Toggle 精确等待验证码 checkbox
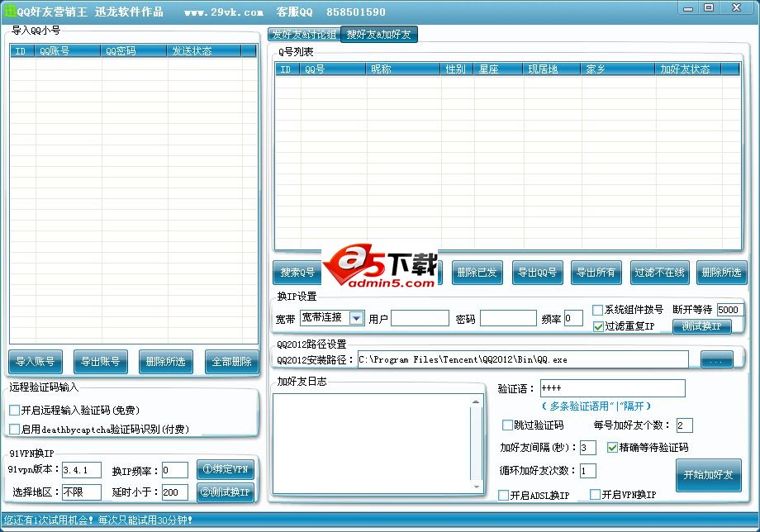Viewport: 760px width, 532px height. [612, 447]
